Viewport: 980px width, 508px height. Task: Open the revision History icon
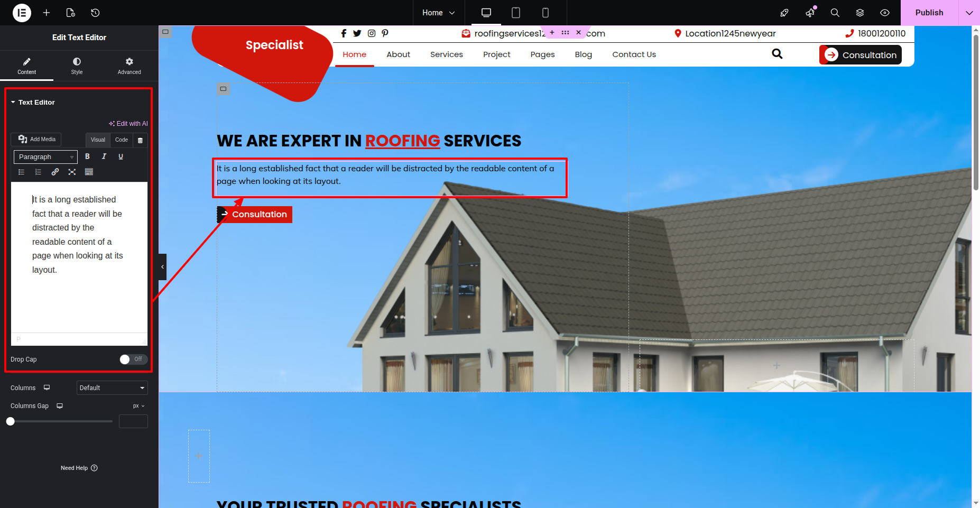pos(95,13)
